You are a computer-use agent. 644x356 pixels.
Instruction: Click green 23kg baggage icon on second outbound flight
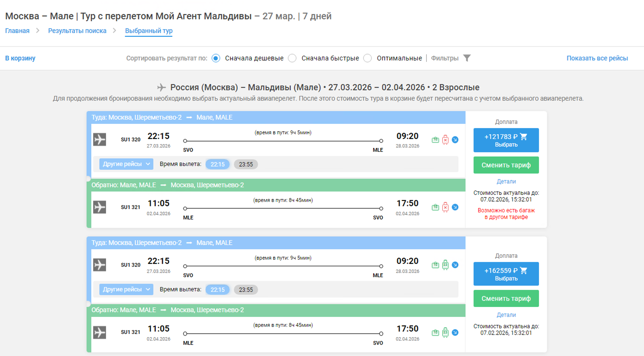click(445, 265)
